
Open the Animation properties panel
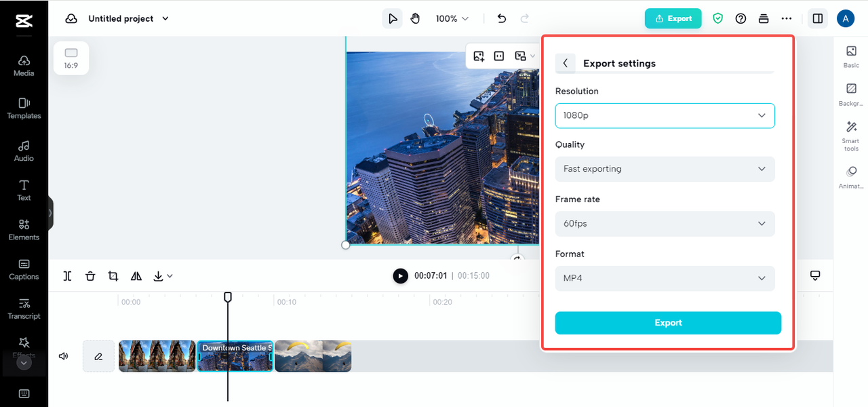point(851,177)
